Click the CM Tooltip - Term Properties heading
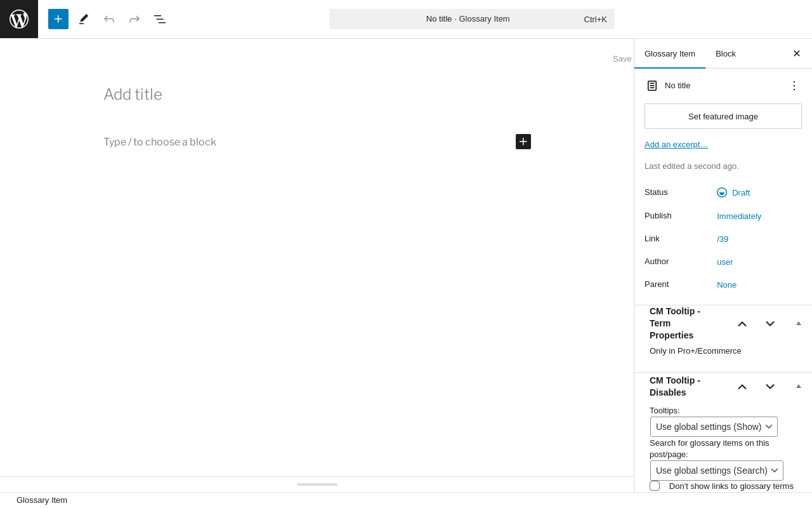The width and height of the screenshot is (812, 508). click(x=675, y=323)
